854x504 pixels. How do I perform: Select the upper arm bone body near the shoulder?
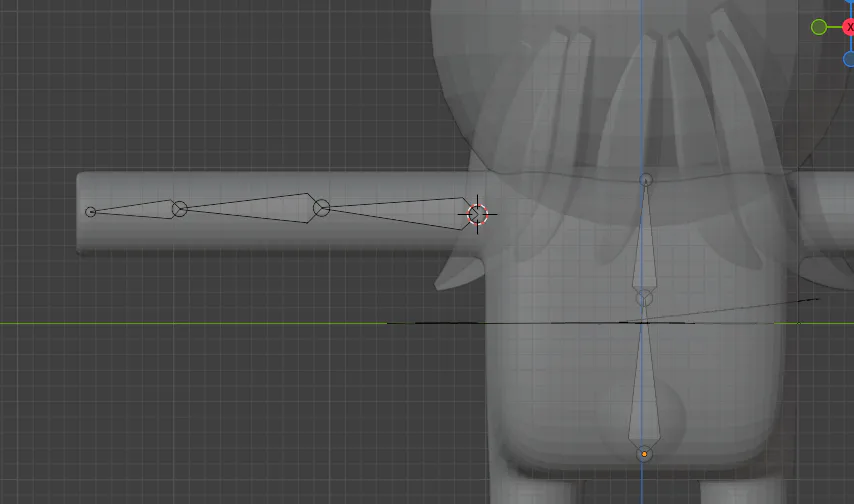[400, 212]
